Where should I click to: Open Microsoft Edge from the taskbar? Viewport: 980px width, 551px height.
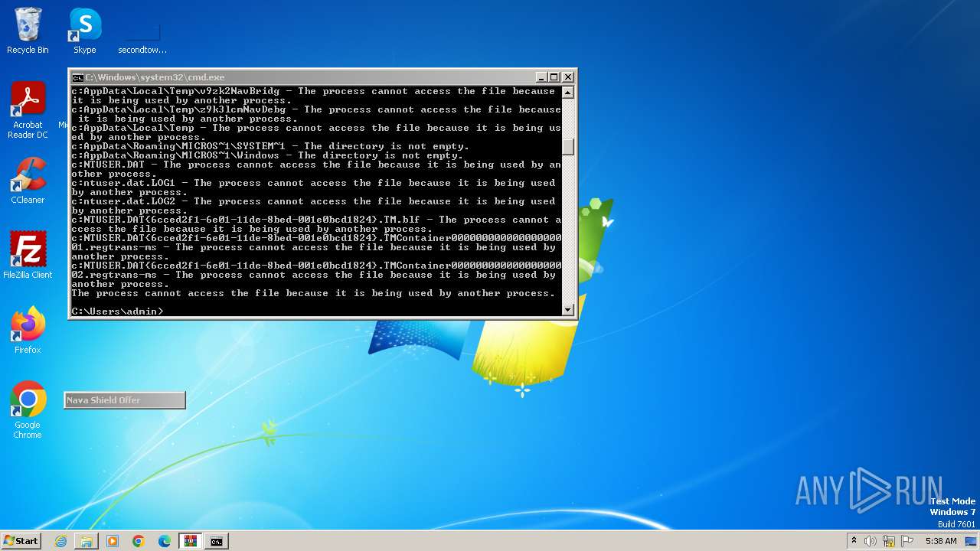[165, 541]
